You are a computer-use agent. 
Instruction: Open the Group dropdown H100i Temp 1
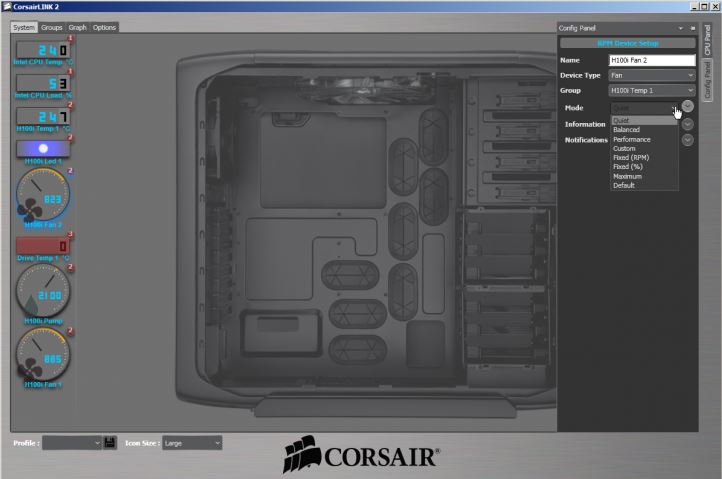point(652,90)
